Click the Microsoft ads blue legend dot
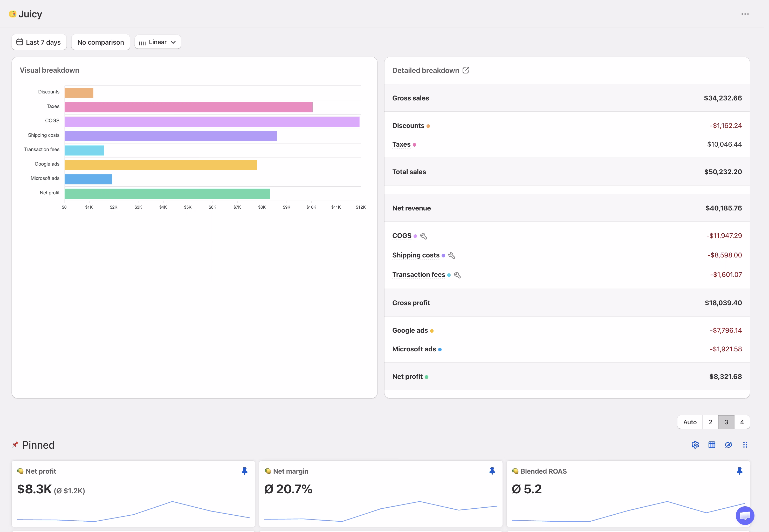Viewport: 769px width, 532px height. [440, 350]
